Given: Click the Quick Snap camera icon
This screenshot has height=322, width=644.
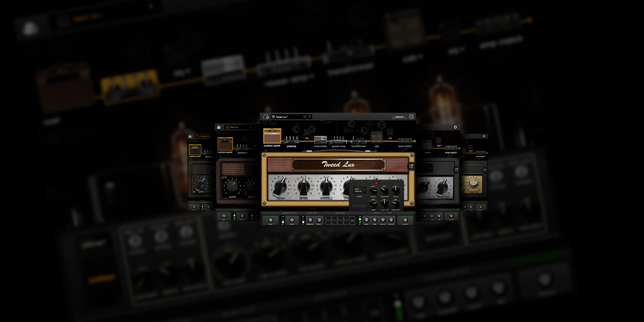Looking at the screenshot, I should coord(352,221).
